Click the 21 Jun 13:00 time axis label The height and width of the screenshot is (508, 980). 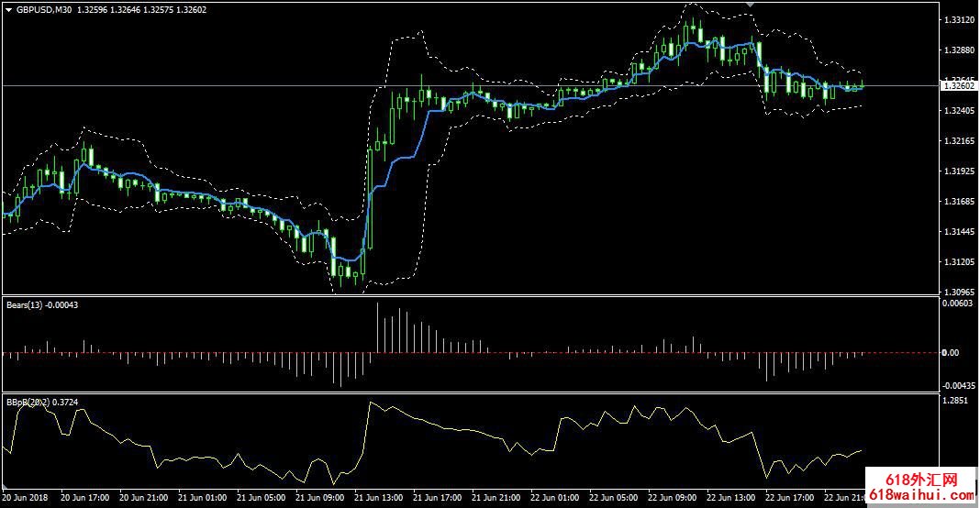(378, 498)
